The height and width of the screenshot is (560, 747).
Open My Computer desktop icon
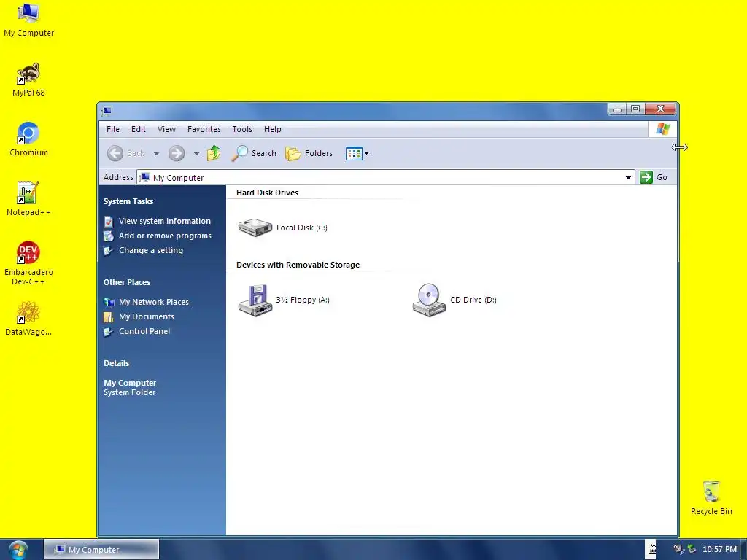click(28, 20)
